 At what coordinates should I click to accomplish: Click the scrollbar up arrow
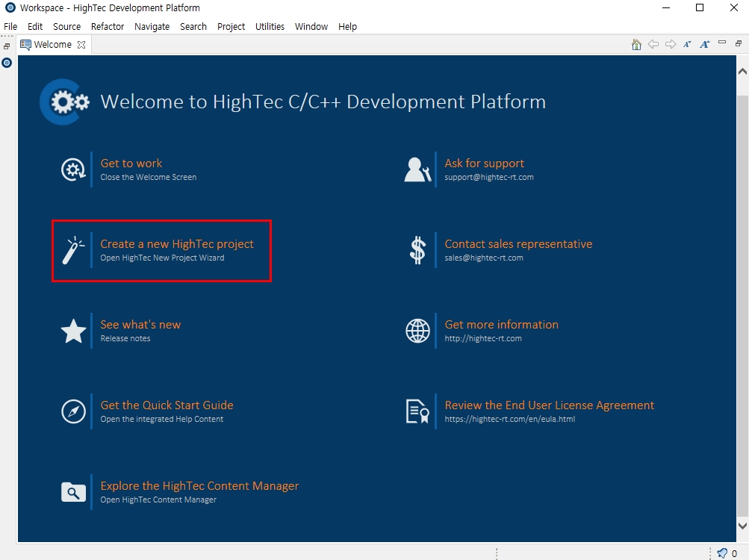(x=742, y=72)
